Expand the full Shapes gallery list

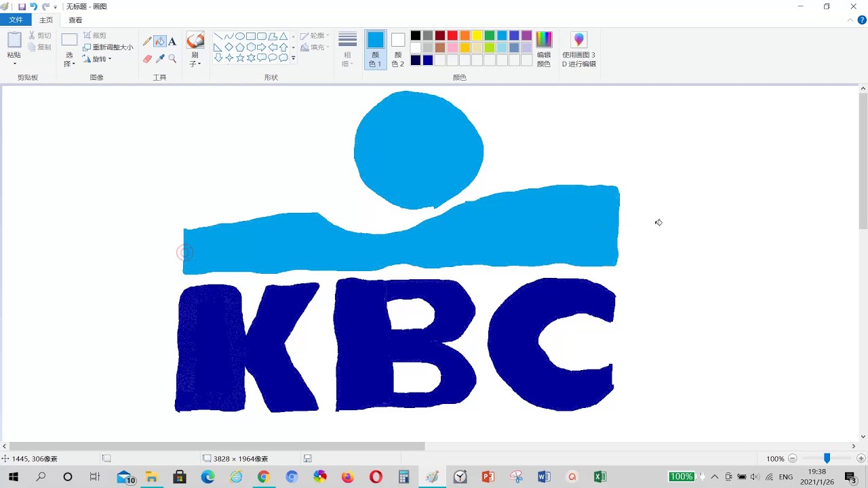tap(293, 58)
